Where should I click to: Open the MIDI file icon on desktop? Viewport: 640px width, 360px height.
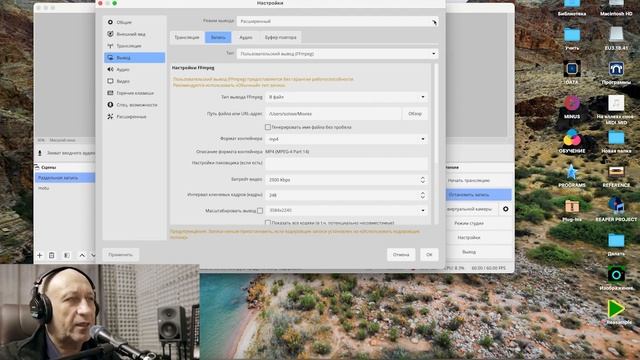pos(616,103)
